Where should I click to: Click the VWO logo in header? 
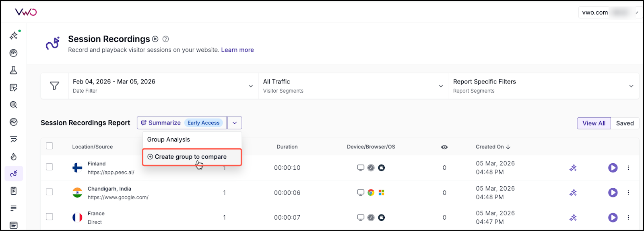(x=26, y=12)
